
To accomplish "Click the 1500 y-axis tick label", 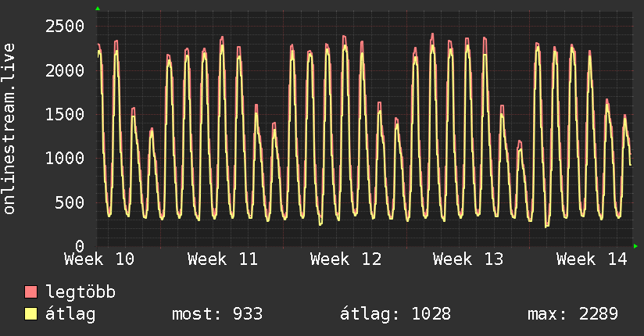I will [65, 114].
